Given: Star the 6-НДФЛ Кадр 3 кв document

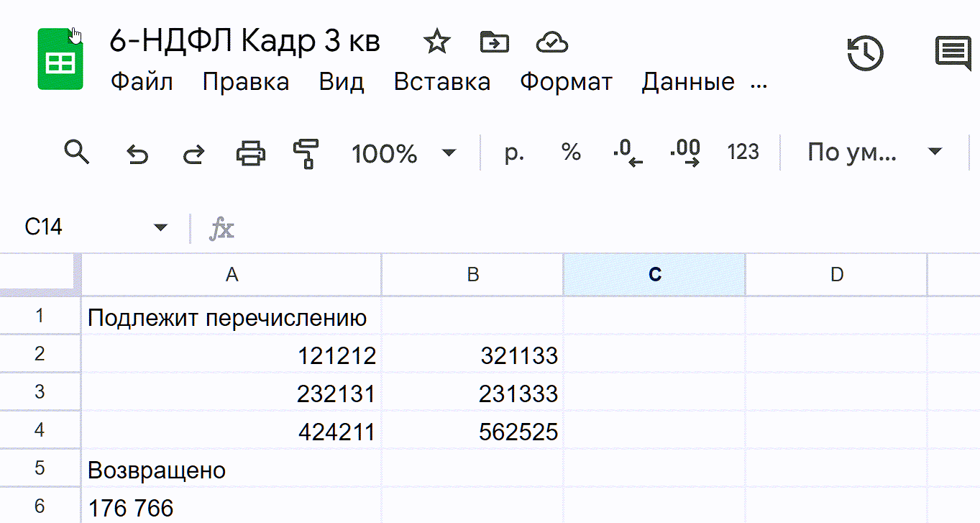Looking at the screenshot, I should pos(436,42).
